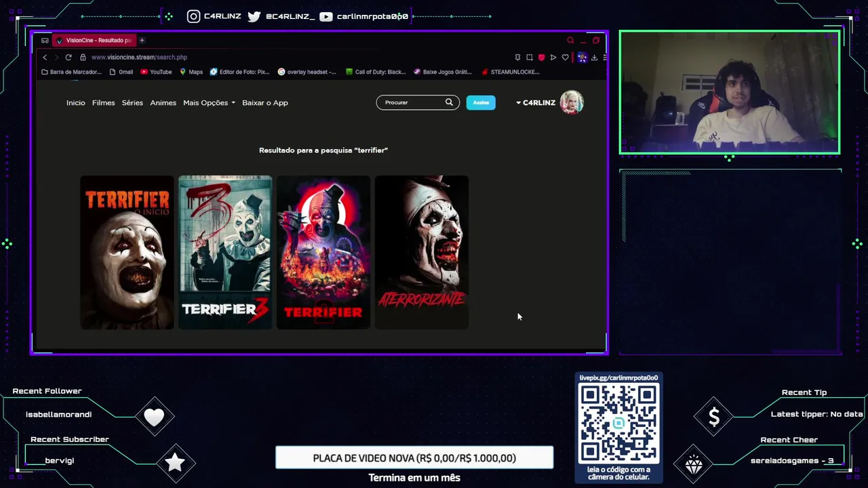Click PLACA DE VIDEO NOVA goal bar
This screenshot has height=488, width=868.
(x=414, y=458)
